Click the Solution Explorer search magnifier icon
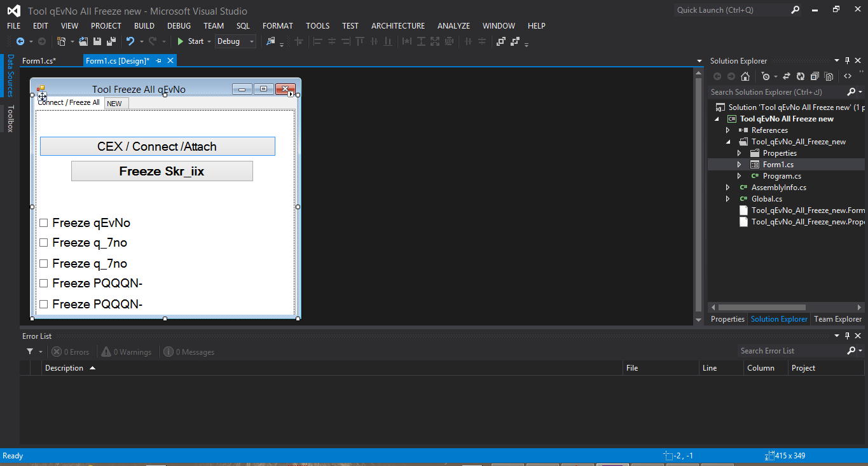Viewport: 868px width, 466px height. click(x=851, y=92)
